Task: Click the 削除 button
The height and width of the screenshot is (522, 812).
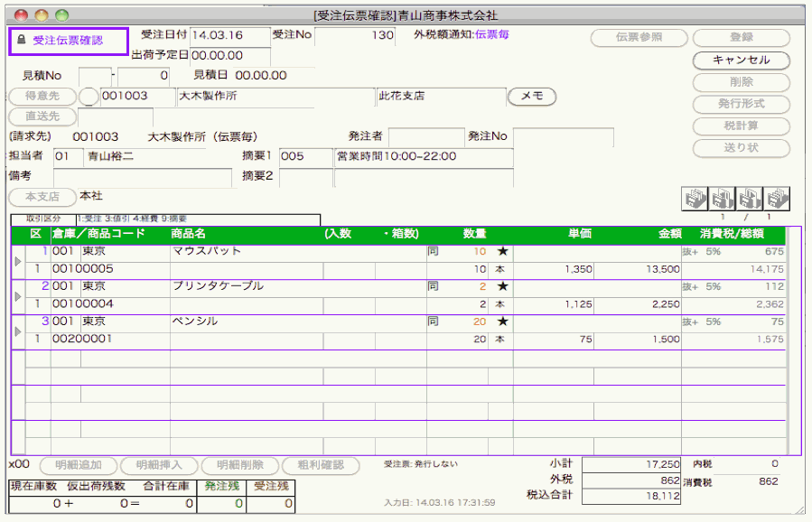Action: pyautogui.click(x=741, y=82)
